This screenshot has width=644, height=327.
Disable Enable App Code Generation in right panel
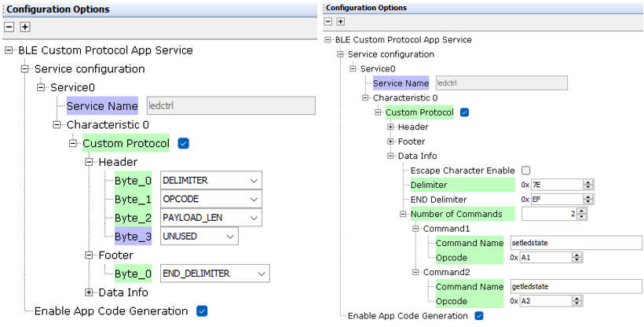479,316
